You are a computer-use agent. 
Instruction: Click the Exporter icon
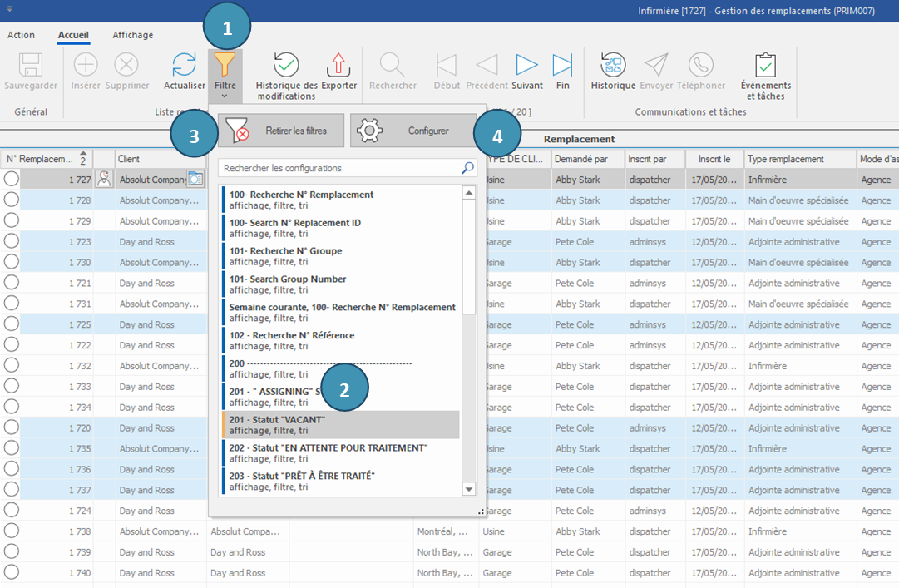point(338,65)
